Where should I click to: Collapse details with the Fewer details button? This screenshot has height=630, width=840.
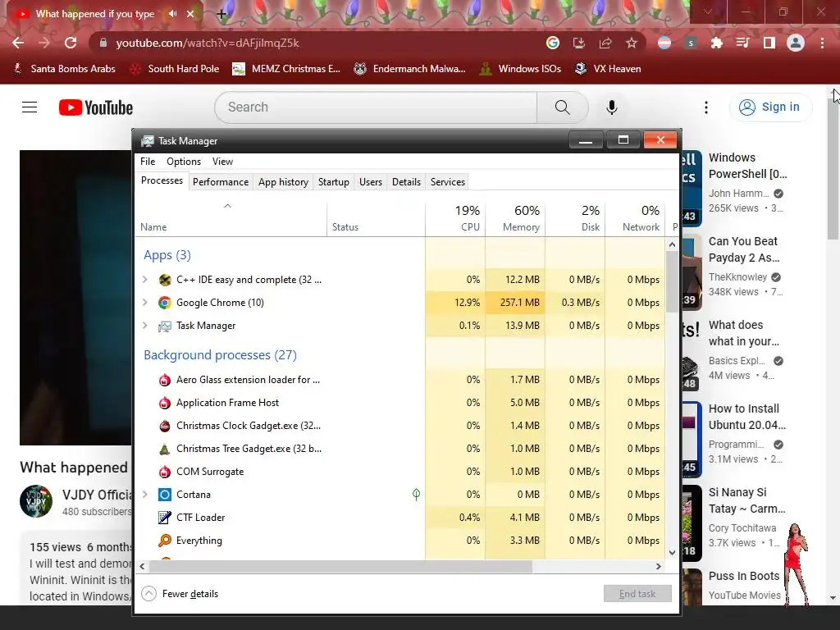point(180,594)
